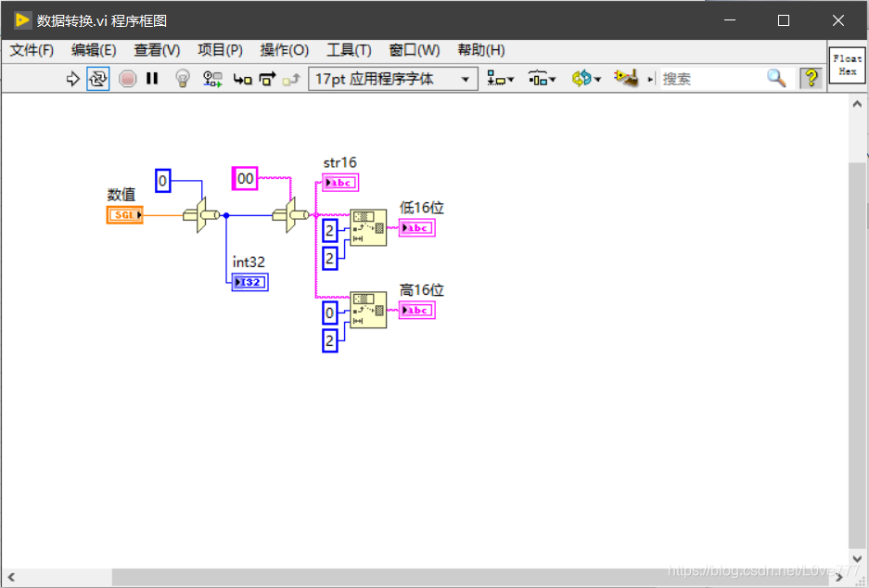Open the 编辑(E) menu
This screenshot has height=588, width=869.
pyautogui.click(x=94, y=50)
